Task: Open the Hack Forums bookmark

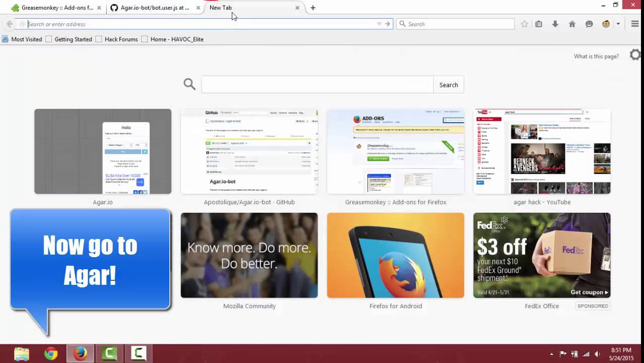Action: click(x=116, y=39)
